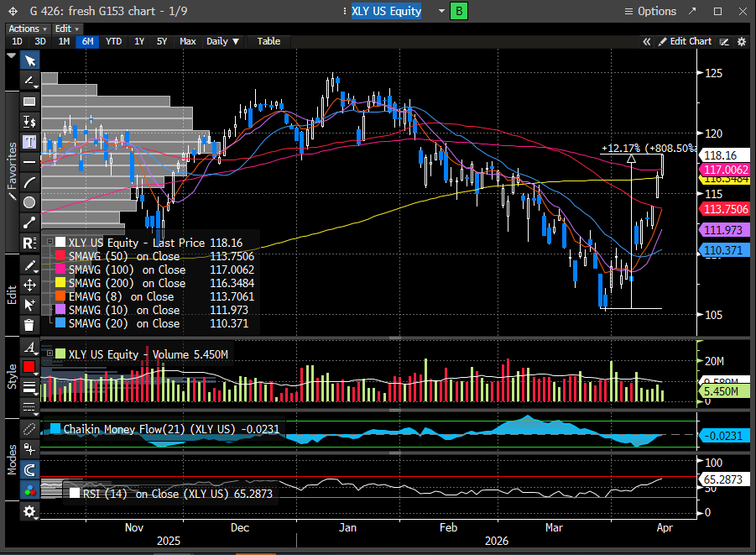Screen dimensions: 756x555
Task: Toggle the RGB color circles mode
Action: [29, 490]
